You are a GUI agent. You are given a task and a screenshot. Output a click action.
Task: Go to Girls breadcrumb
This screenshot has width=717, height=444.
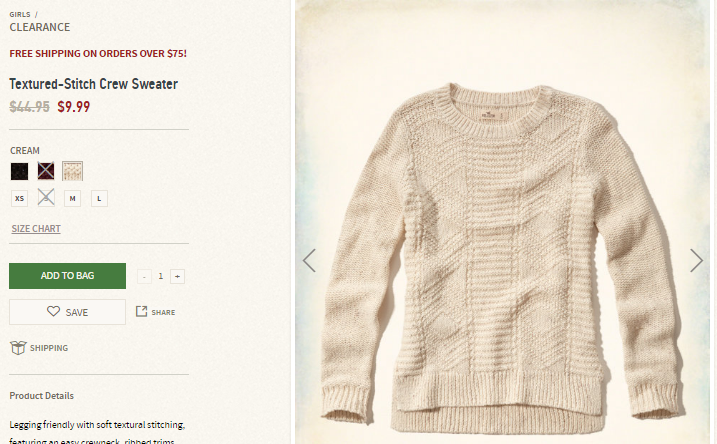click(20, 15)
